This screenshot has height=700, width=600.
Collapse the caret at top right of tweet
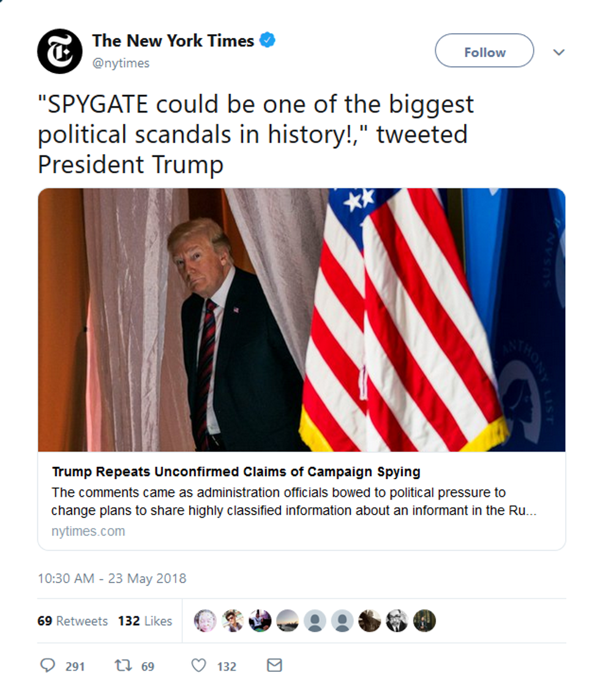point(559,52)
